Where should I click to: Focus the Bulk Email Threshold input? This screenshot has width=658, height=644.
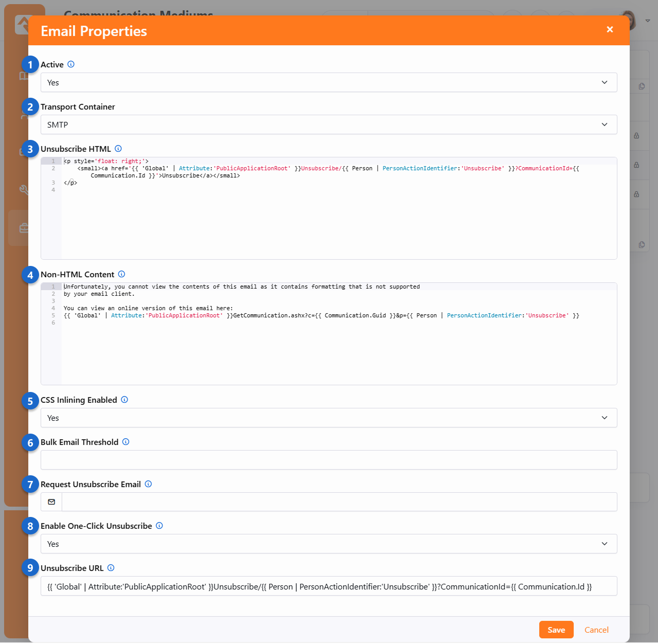coord(328,460)
